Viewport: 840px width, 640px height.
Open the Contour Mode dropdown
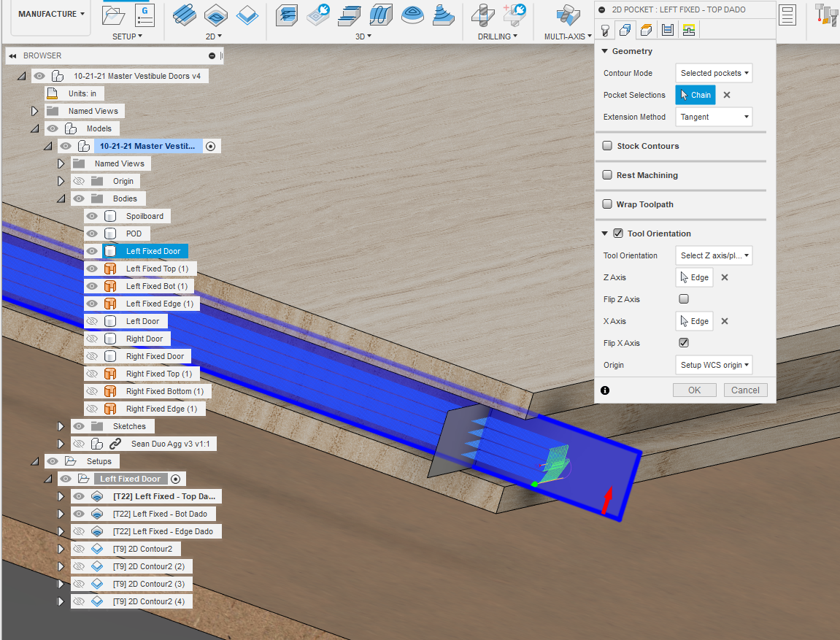[x=714, y=73]
